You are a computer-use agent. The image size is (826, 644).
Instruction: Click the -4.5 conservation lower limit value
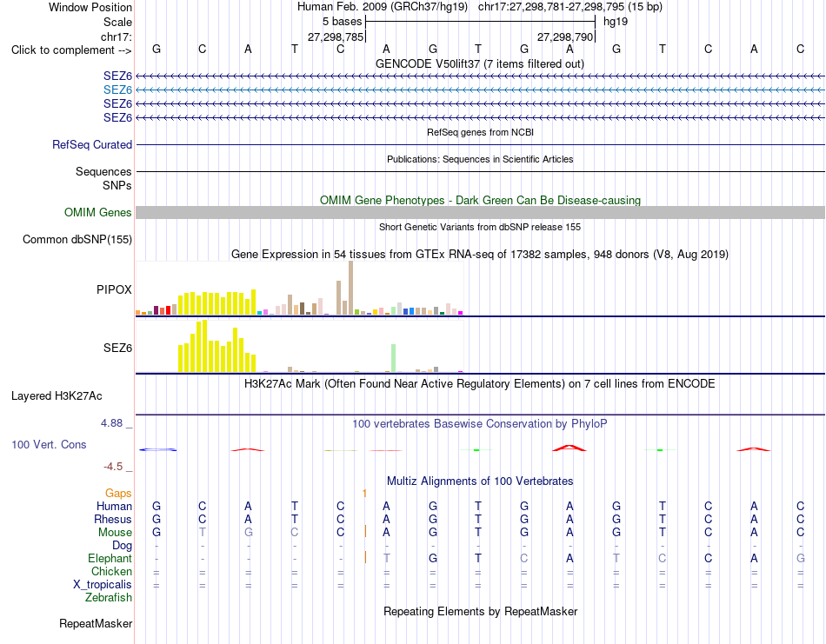[113, 466]
